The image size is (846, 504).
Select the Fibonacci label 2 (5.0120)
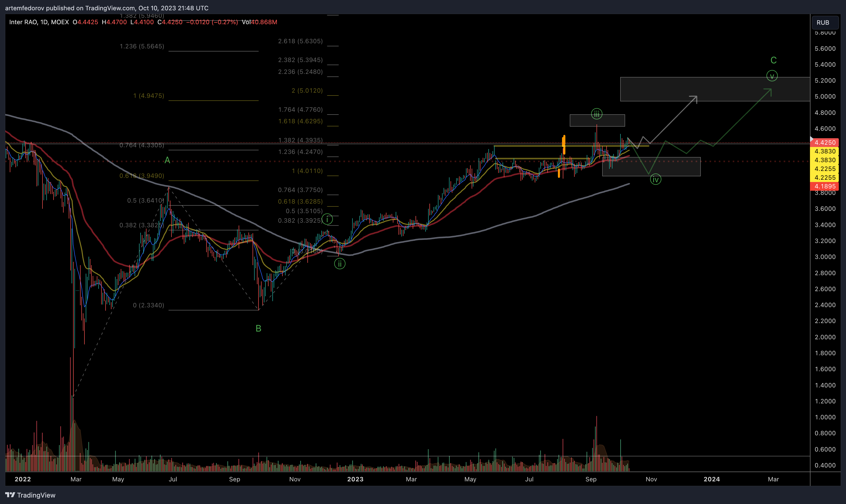click(x=307, y=90)
